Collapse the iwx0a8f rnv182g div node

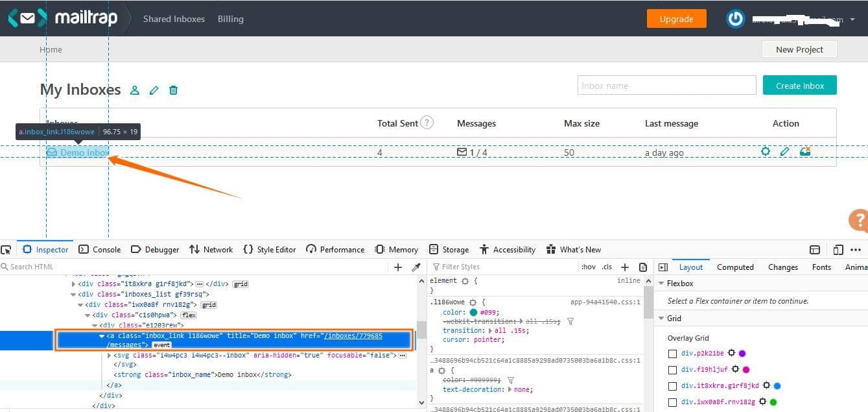[80, 305]
